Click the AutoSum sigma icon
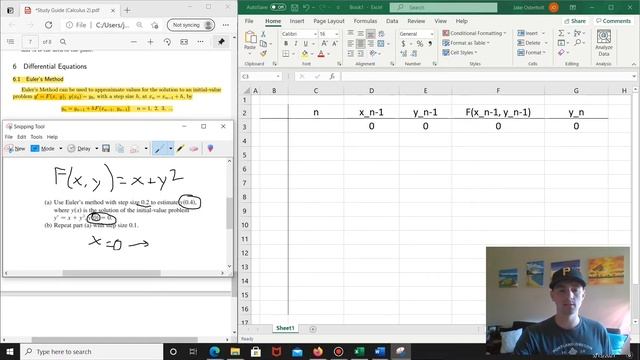This screenshot has width=640, height=360. click(561, 33)
